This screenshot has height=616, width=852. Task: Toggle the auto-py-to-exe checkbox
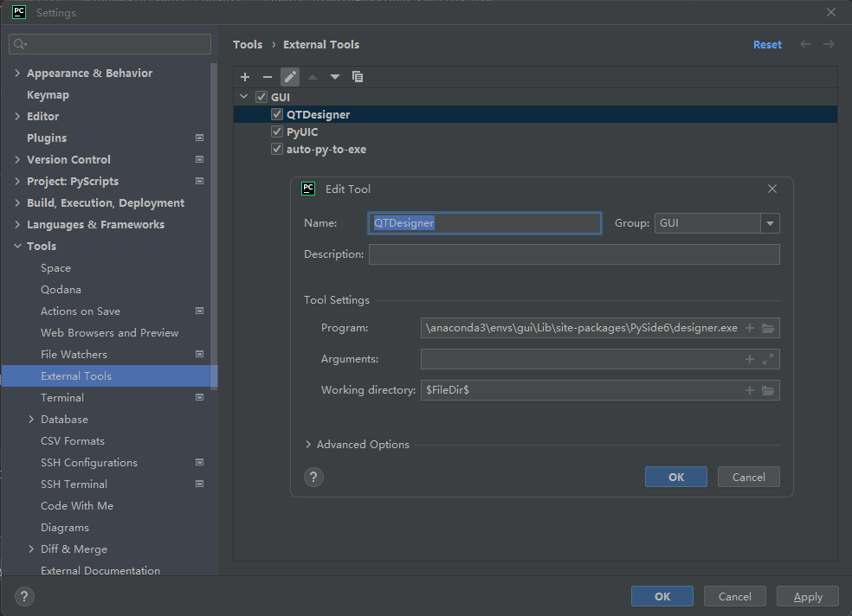click(x=277, y=150)
